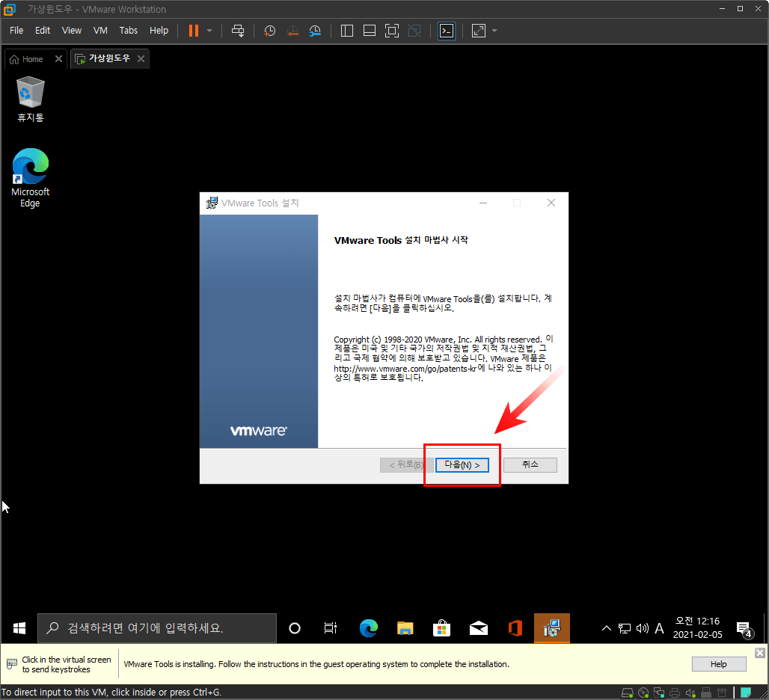Open the dropdown arrow beside stretch display icon
The width and height of the screenshot is (769, 700).
[x=494, y=31]
